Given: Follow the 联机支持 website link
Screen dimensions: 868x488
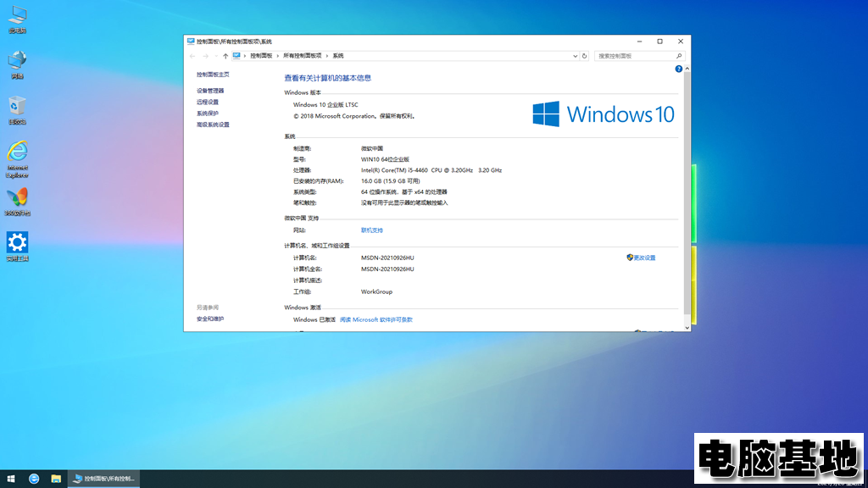Looking at the screenshot, I should tap(372, 230).
